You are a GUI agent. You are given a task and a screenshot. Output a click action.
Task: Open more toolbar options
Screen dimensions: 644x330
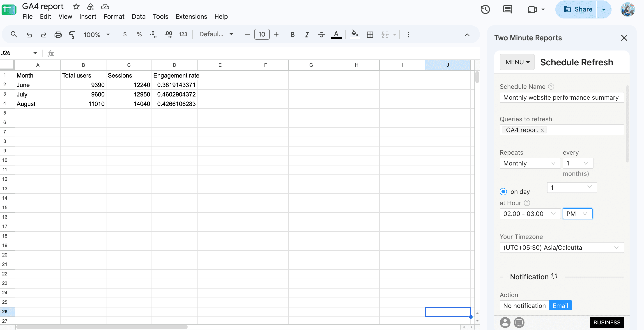(408, 34)
